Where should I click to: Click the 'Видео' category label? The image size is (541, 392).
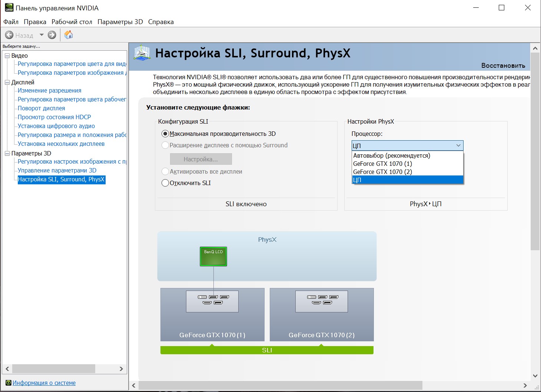coord(20,56)
